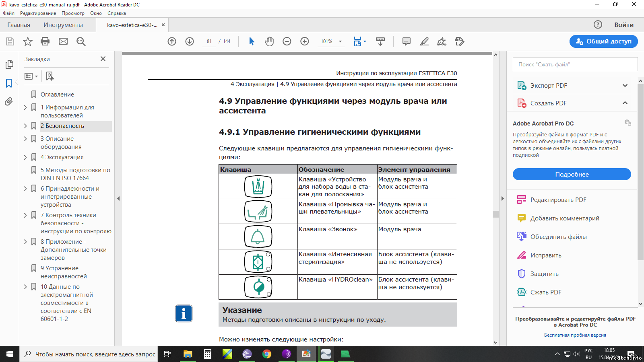Open the 'Просмотр' menu
Image resolution: width=644 pixels, height=362 pixels.
[73, 13]
